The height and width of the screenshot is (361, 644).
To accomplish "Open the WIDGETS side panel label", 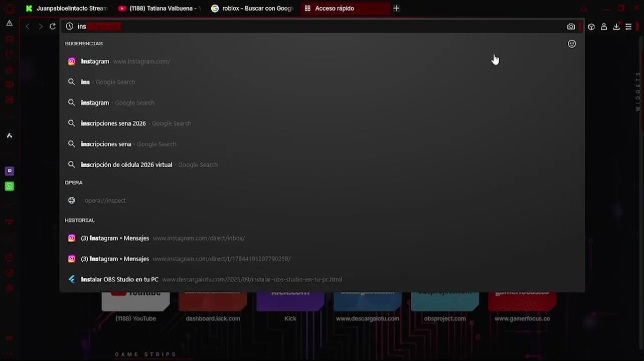I will tap(638, 91).
